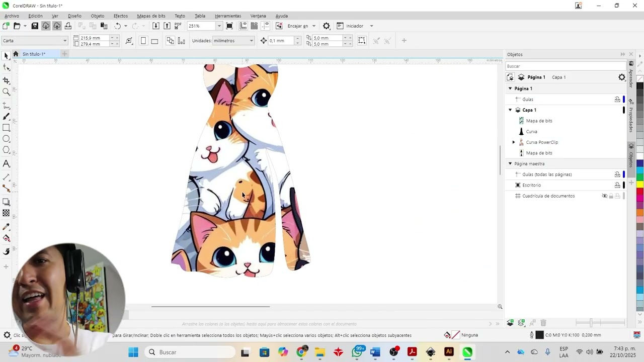Open the Unidades milímetros dropdown
644x362 pixels.
click(233, 41)
